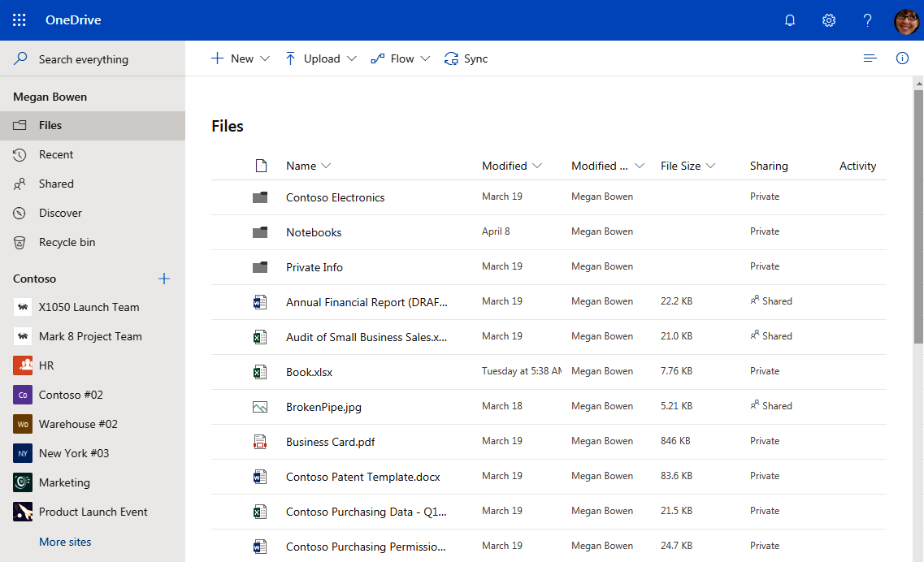Open the notifications bell
Screen dimensions: 924x562
(x=790, y=20)
